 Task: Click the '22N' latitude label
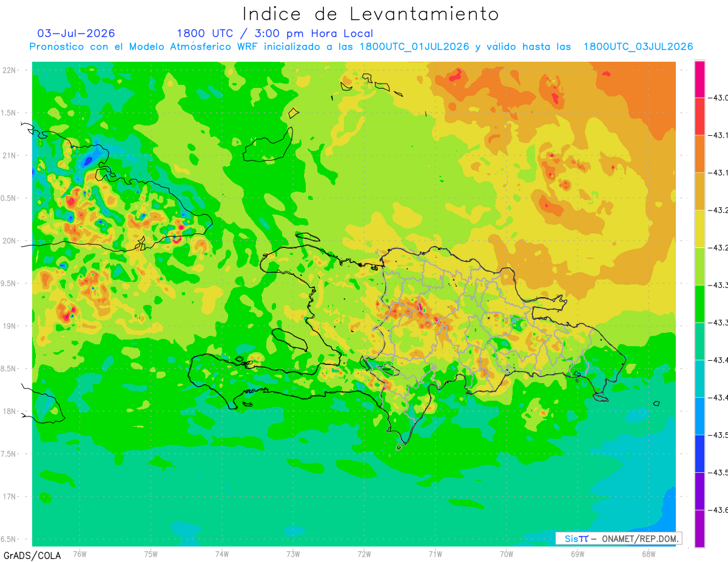point(10,70)
